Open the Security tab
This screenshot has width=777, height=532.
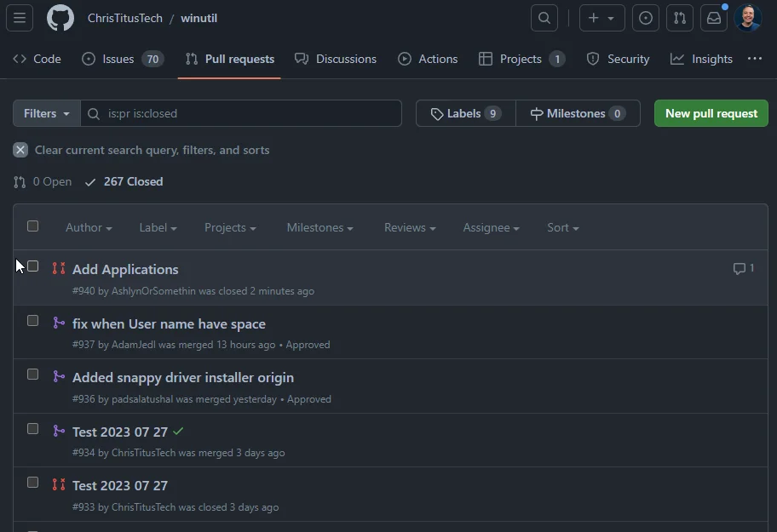tap(618, 59)
